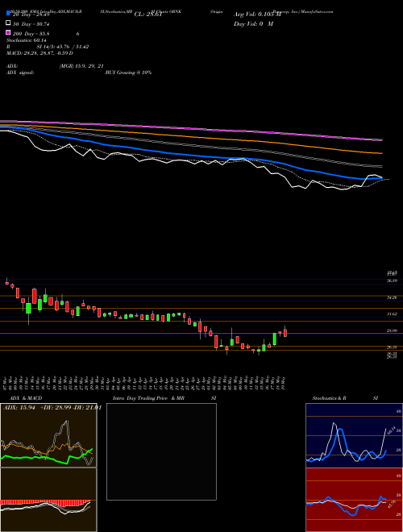
Task: Click the "Stochastics & R" panel title
Action: (x=330, y=398)
